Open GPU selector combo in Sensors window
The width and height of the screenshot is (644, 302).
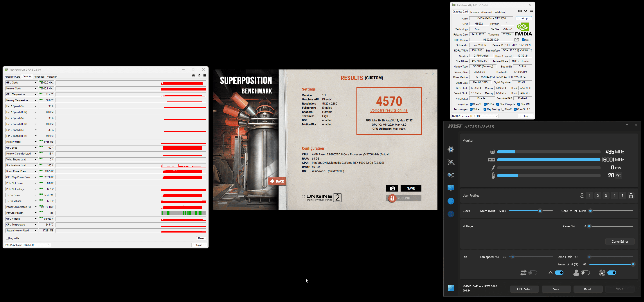(x=27, y=245)
